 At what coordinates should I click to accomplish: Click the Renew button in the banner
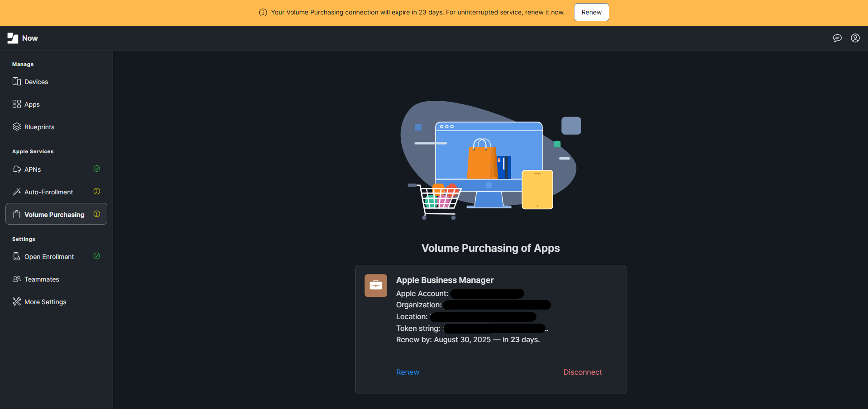591,12
